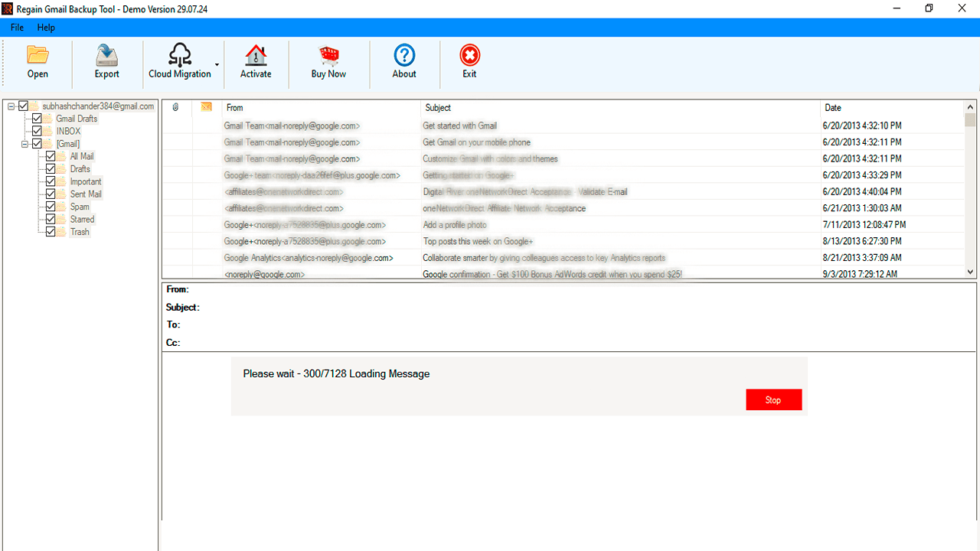Click the Open folder icon
Viewport: 980px width, 551px height.
(x=38, y=55)
